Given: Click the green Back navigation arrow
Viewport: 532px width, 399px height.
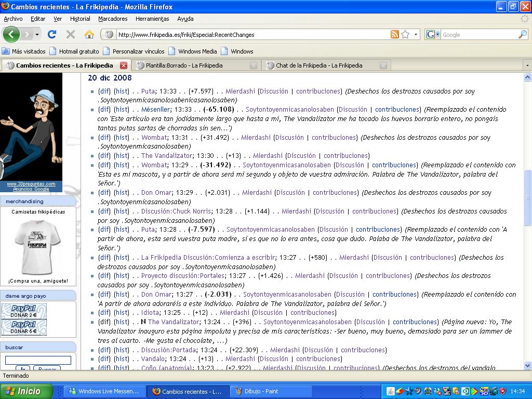Looking at the screenshot, I should (x=11, y=34).
